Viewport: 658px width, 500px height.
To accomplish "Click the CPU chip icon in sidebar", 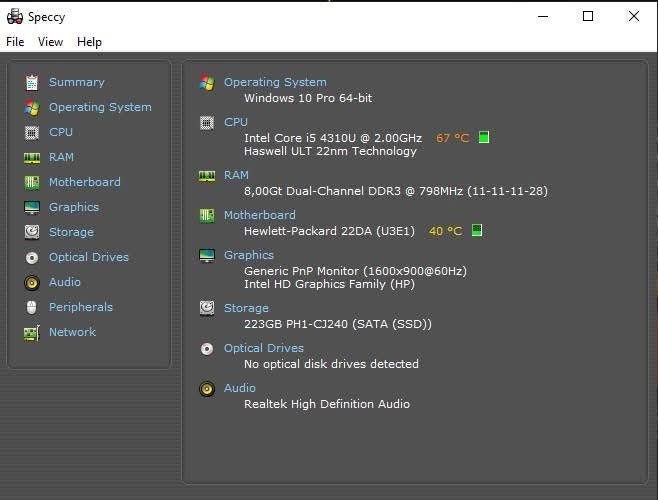I will coord(32,132).
